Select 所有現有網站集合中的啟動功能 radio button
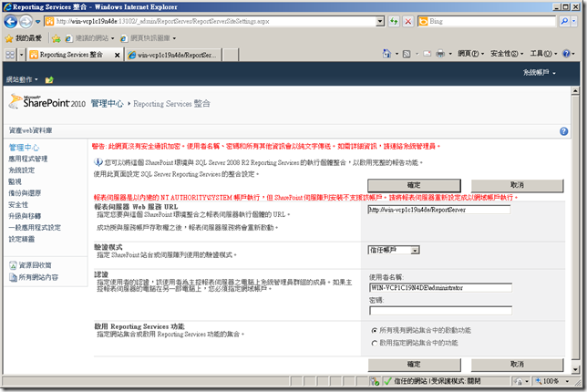The width and height of the screenshot is (587, 392). pyautogui.click(x=374, y=331)
